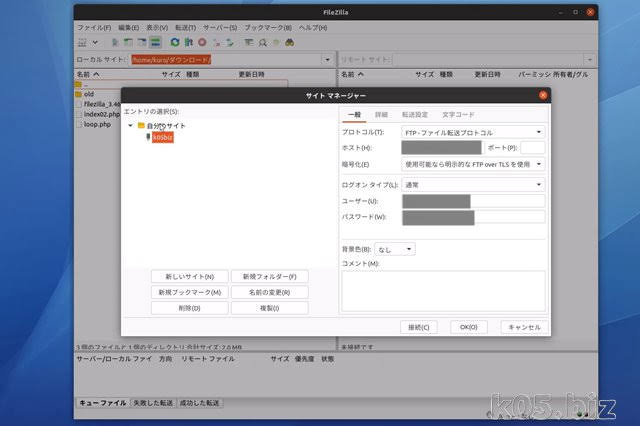Click the ホスト input field
This screenshot has height=426, width=640.
pyautogui.click(x=442, y=148)
